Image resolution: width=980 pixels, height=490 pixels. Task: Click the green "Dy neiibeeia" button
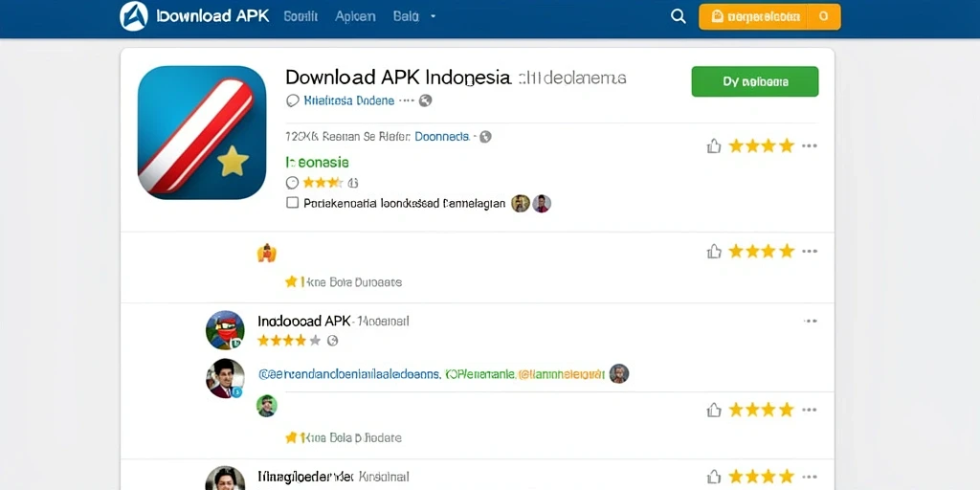click(x=755, y=81)
